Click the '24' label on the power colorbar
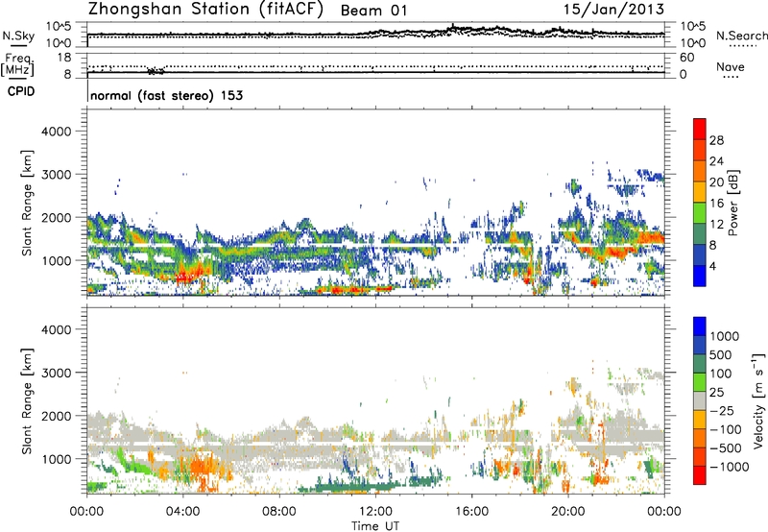This screenshot has width=768, height=532. click(x=716, y=161)
